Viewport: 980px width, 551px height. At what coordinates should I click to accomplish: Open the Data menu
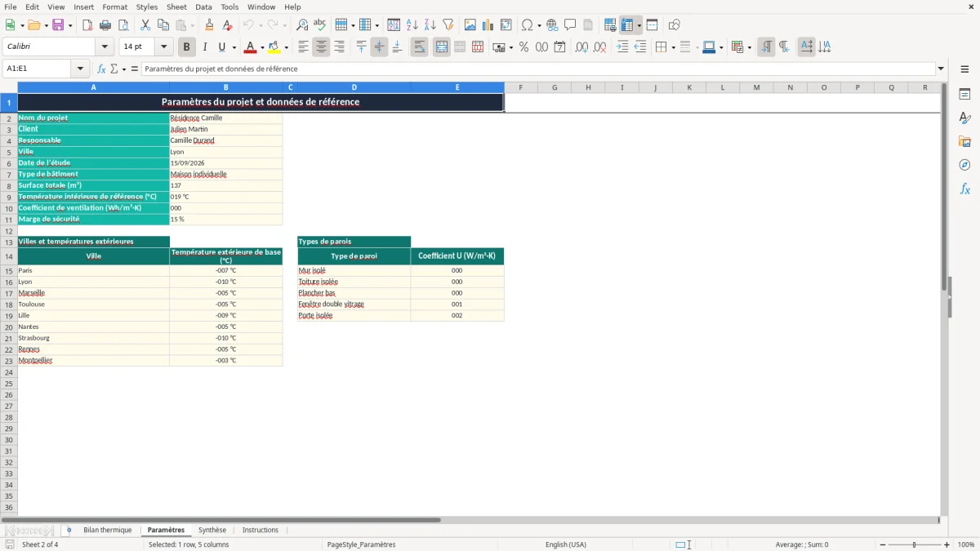click(203, 7)
